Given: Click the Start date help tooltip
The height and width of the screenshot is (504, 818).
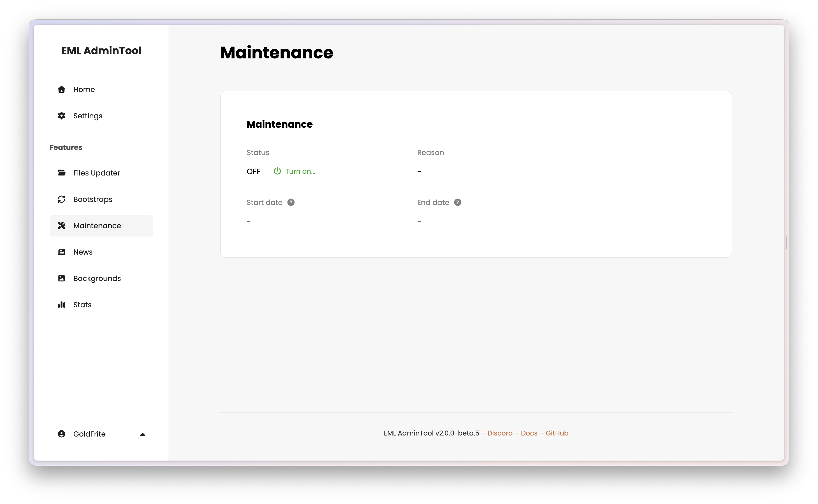Looking at the screenshot, I should (x=291, y=202).
